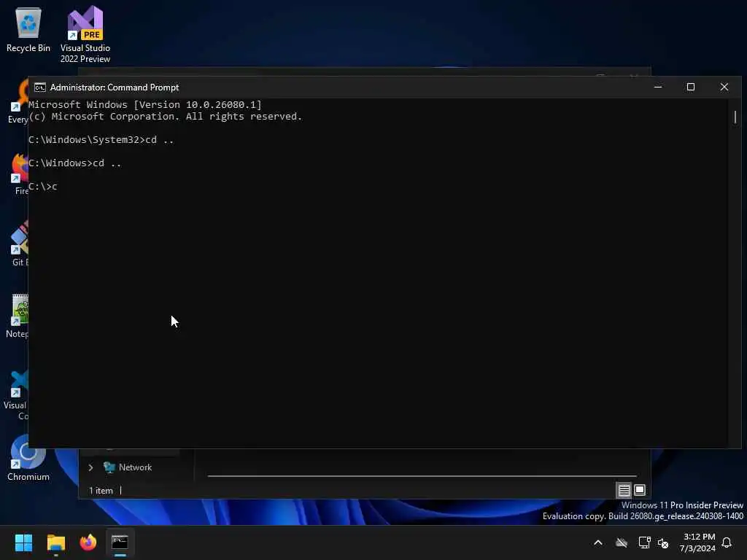Click the network display tray icon

tap(644, 542)
